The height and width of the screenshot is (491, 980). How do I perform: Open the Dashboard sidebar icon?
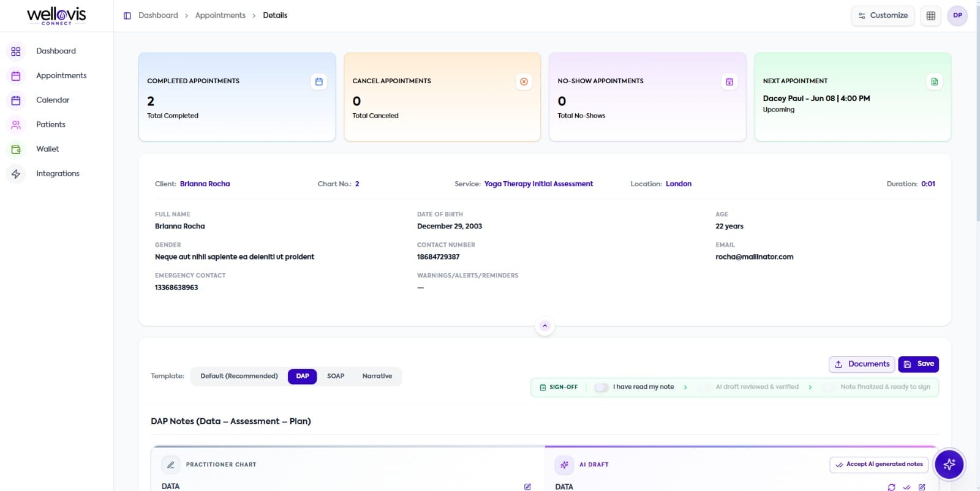16,51
